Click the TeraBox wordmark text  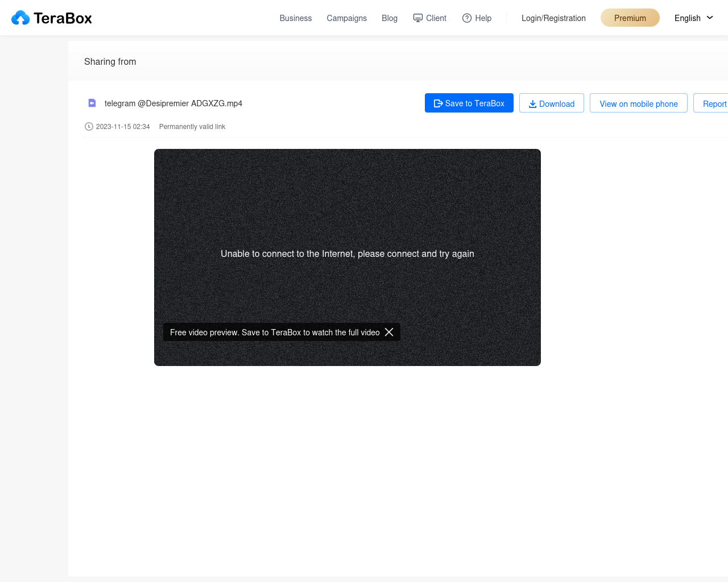[x=63, y=18]
